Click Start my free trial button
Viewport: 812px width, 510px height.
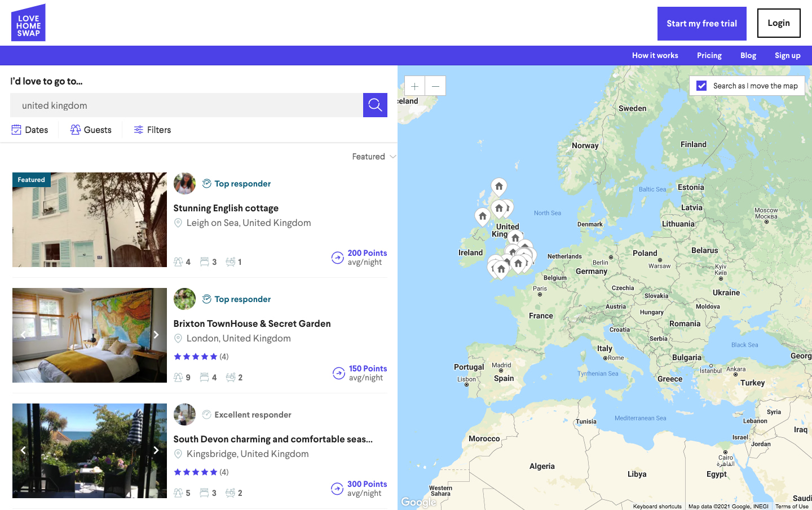(701, 24)
